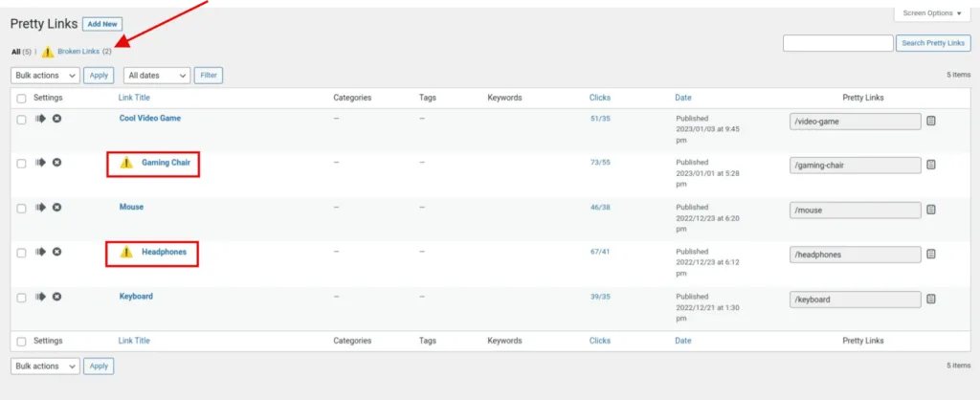Click the /mouse pretty link field

point(855,210)
